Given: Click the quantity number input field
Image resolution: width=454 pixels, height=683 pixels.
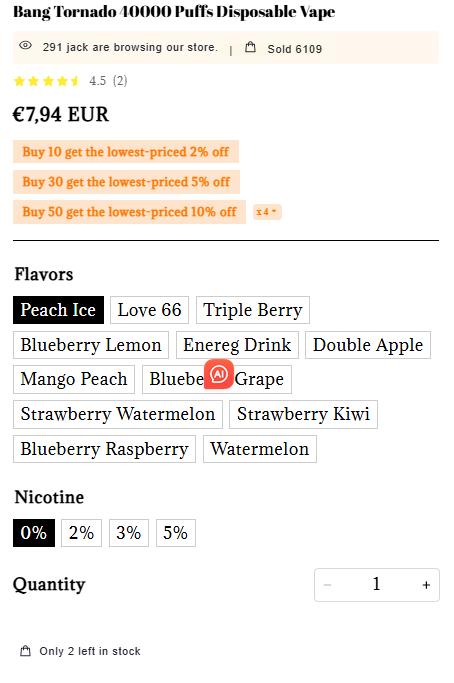Looking at the screenshot, I should point(376,585).
